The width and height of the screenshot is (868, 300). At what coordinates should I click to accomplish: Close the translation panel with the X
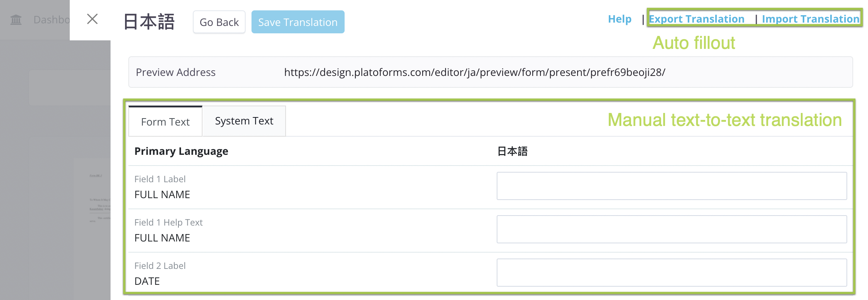[92, 19]
